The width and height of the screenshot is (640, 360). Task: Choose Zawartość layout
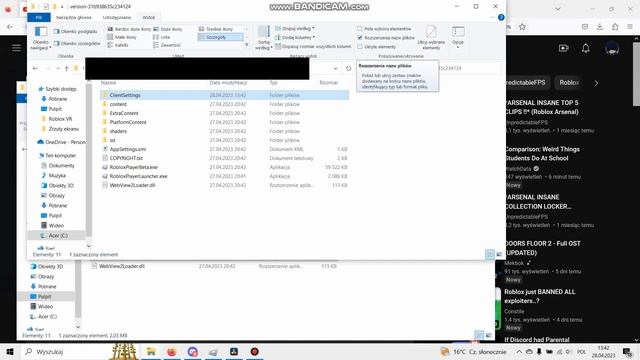[167, 45]
